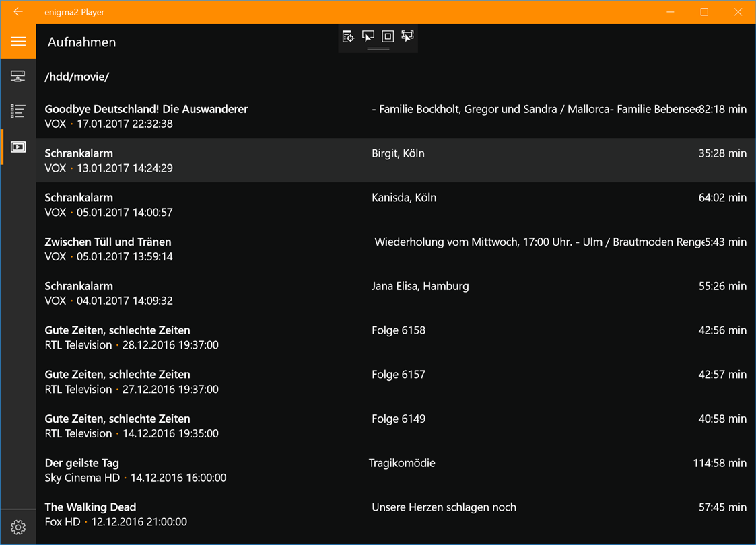Click the select element pointer icon
The image size is (756, 545).
368,36
